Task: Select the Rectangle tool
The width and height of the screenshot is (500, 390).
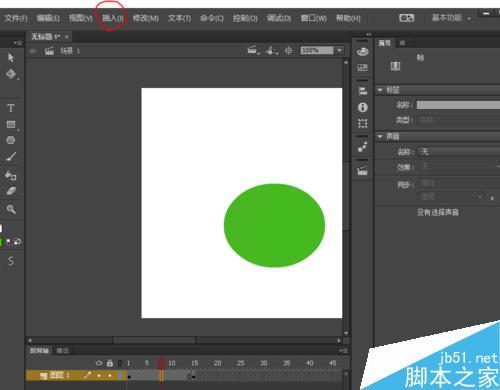Action: coord(11,124)
